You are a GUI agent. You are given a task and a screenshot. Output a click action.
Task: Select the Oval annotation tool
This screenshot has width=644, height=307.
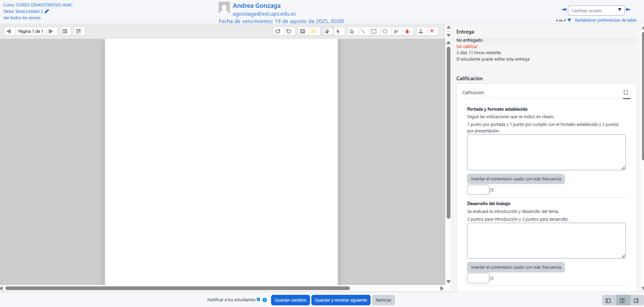[x=385, y=31]
